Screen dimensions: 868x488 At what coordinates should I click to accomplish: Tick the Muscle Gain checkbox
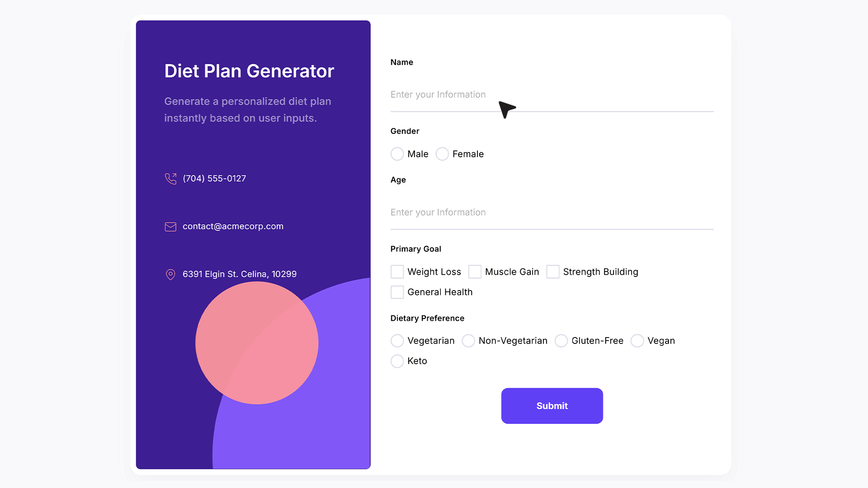pos(475,272)
